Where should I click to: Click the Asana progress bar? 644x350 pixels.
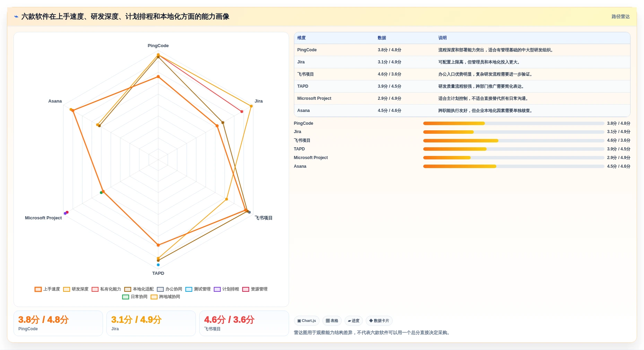coord(514,166)
